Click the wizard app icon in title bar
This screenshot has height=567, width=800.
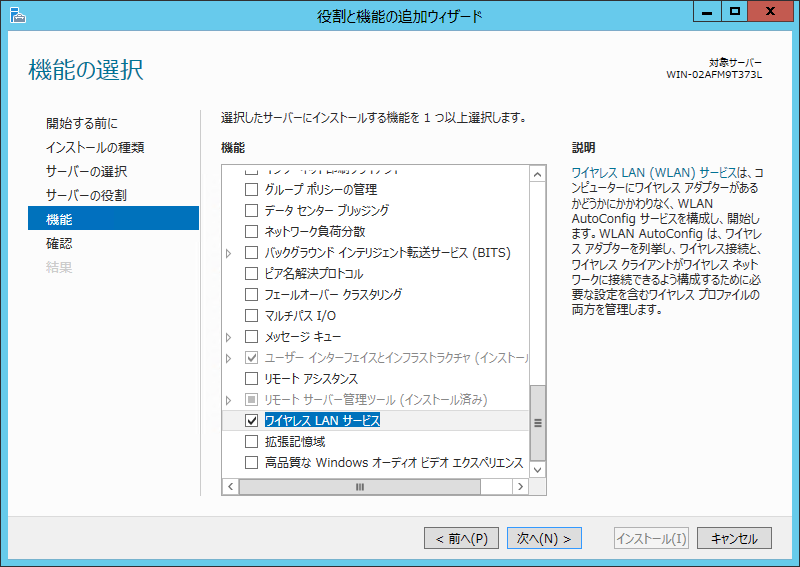click(17, 15)
